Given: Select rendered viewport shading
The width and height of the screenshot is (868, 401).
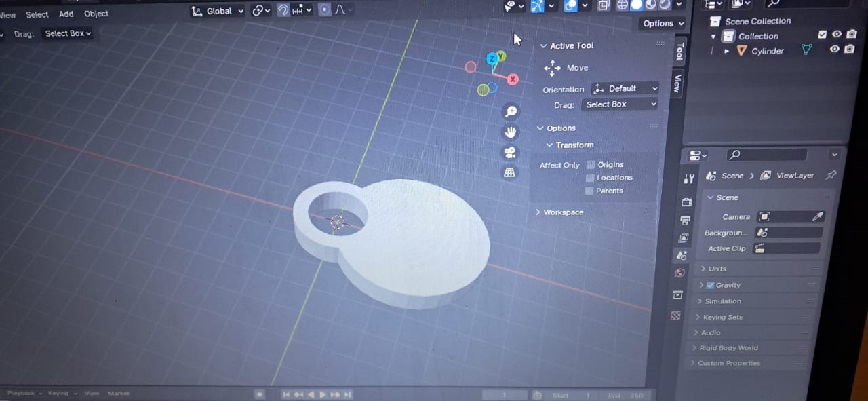Looking at the screenshot, I should [x=664, y=5].
